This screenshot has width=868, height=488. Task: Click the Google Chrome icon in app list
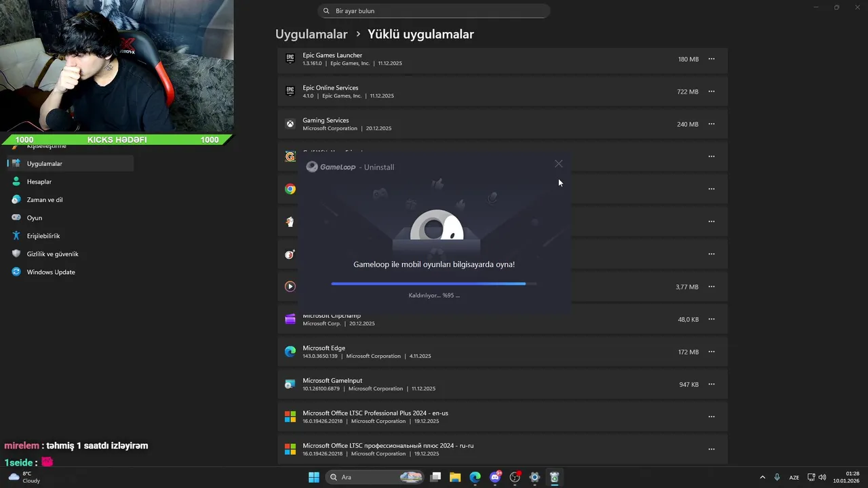click(290, 189)
